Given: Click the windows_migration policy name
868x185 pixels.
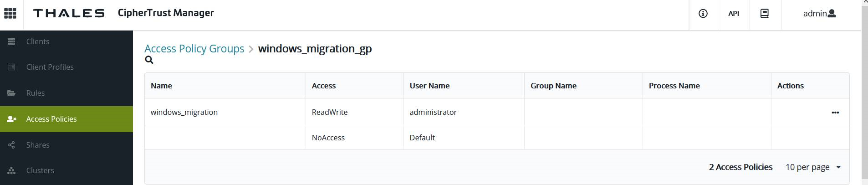Looking at the screenshot, I should click(x=184, y=112).
